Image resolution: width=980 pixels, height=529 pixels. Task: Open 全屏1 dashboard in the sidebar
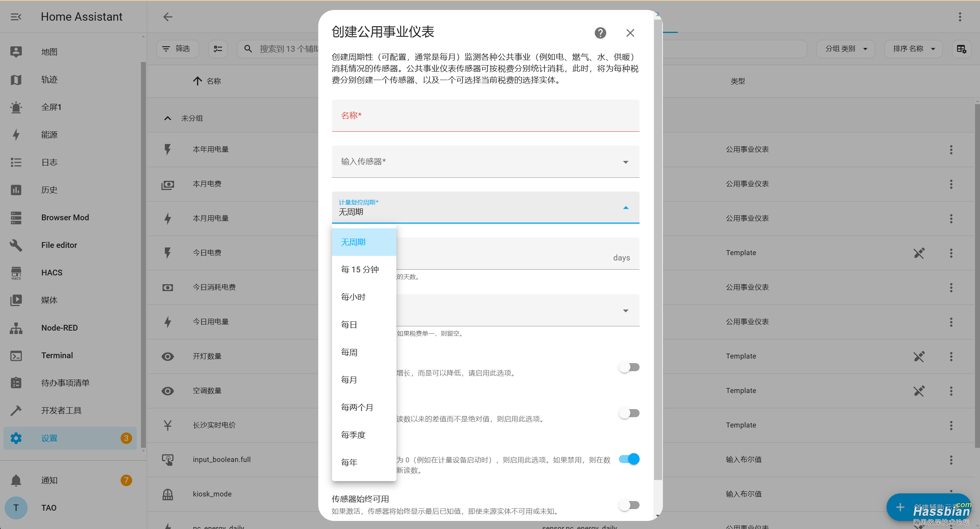[x=70, y=107]
